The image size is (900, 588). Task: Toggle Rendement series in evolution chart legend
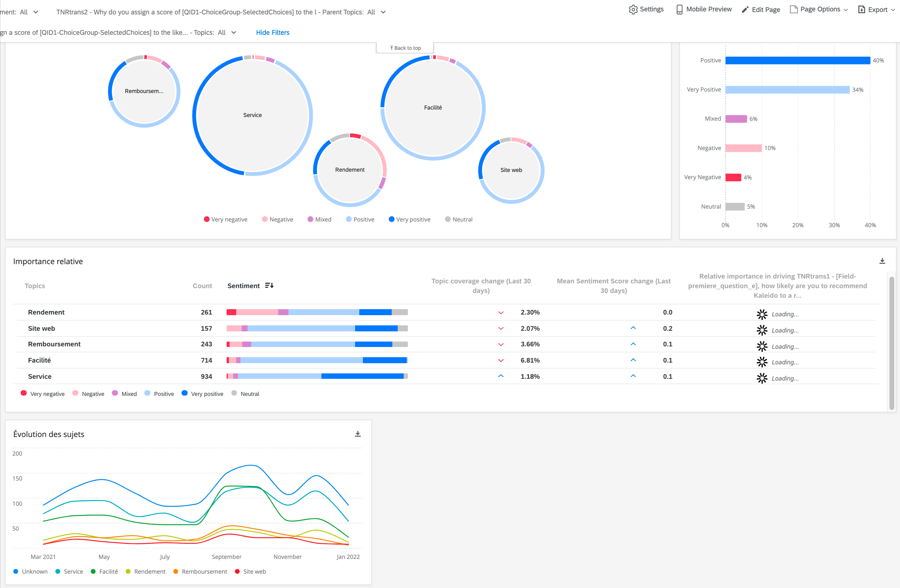pyautogui.click(x=145, y=571)
